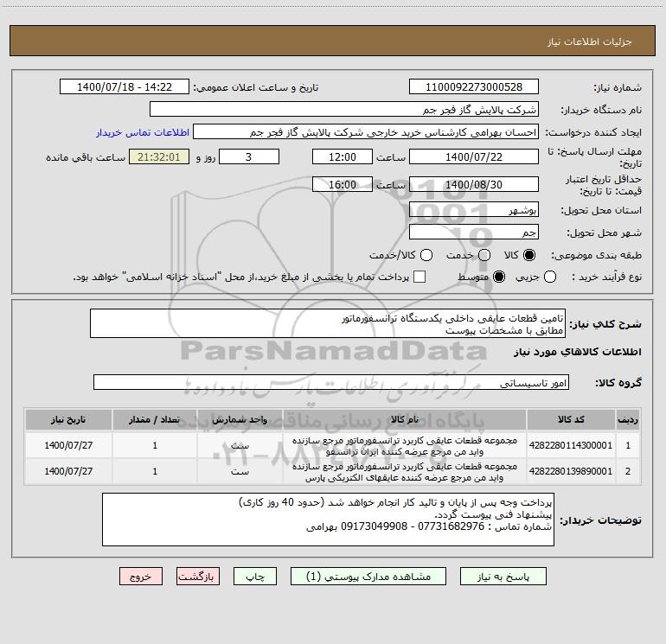
Task: Click the buyer notes text area
Action: 328,520
